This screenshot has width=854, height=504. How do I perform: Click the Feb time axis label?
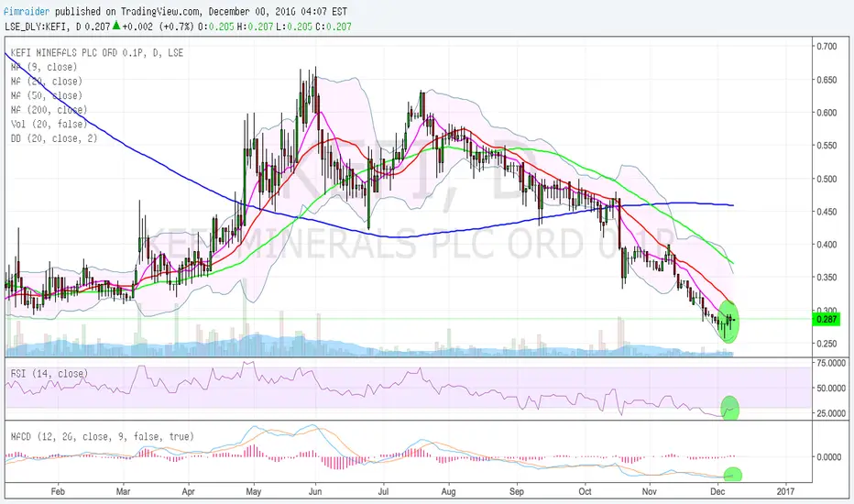click(x=58, y=491)
